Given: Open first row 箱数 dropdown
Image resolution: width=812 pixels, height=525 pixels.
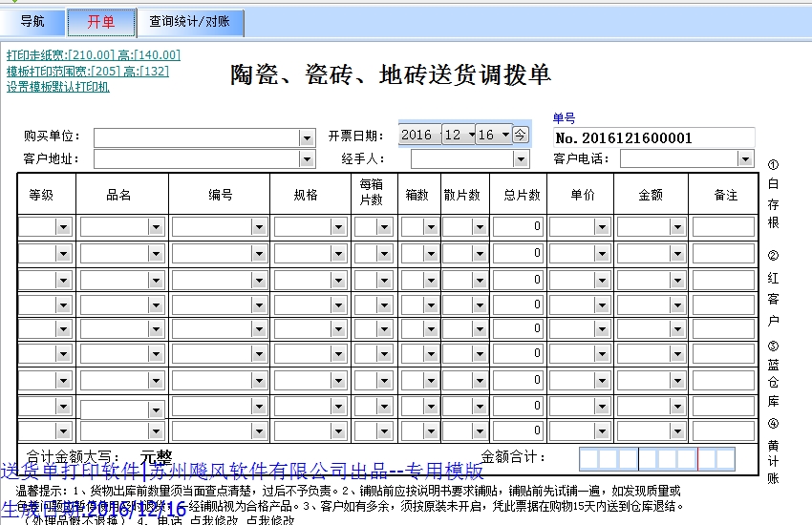Looking at the screenshot, I should [x=430, y=227].
